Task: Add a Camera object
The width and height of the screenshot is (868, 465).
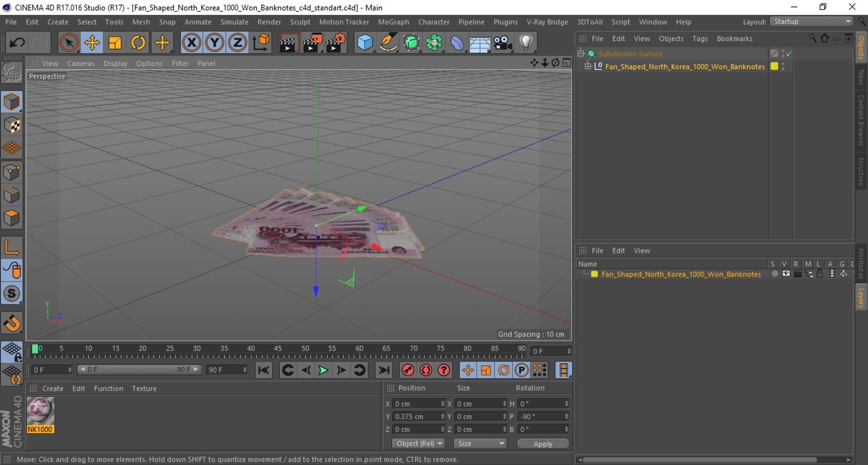Action: [503, 43]
